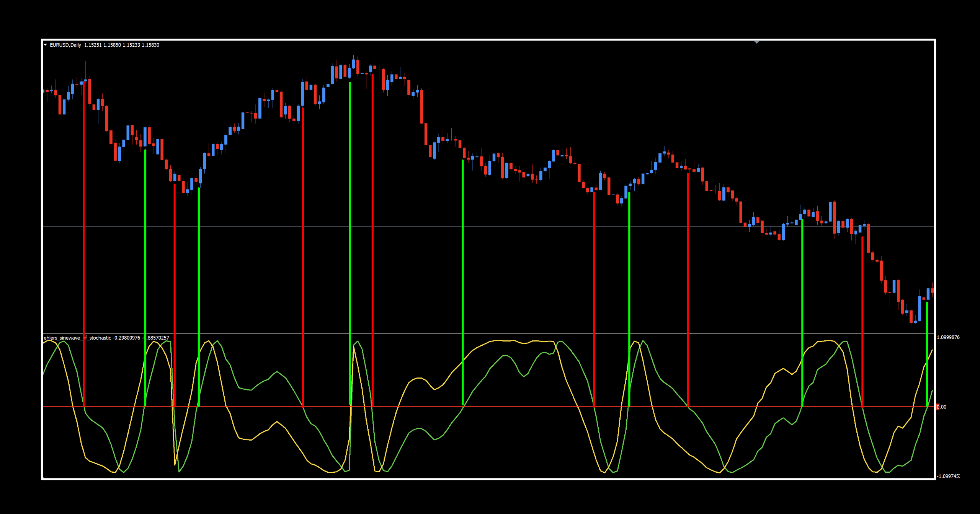Open the triangle menu beside EURUSD,Daily
The image size is (980, 514).
coord(45,45)
